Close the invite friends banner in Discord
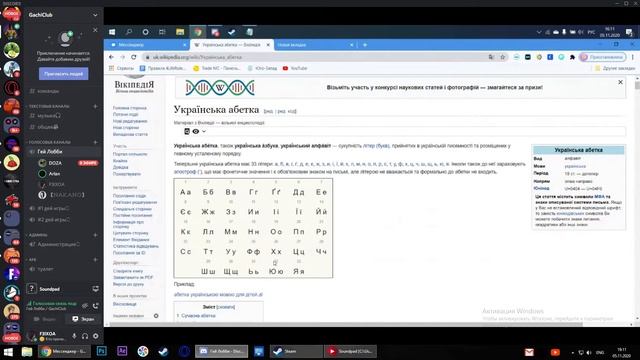Image resolution: width=640 pixels, height=360 pixels. pos(95,30)
